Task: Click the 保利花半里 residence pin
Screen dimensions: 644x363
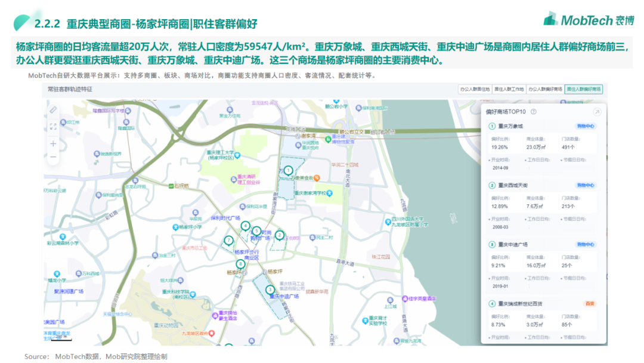Action: (242, 207)
